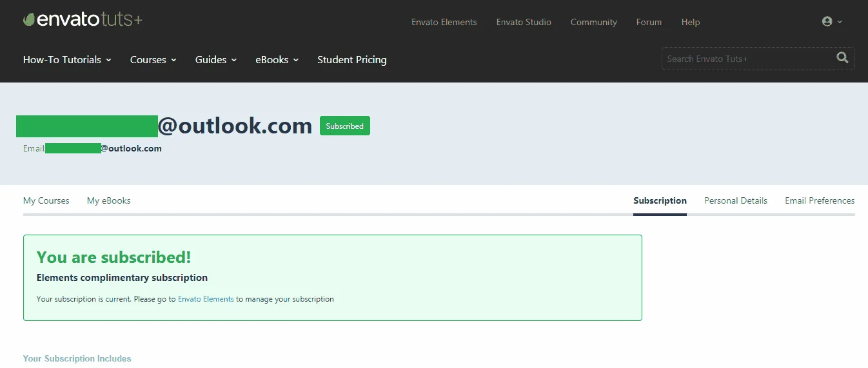Open the Envato Studio link
Viewport: 868px width, 368px height.
(524, 22)
